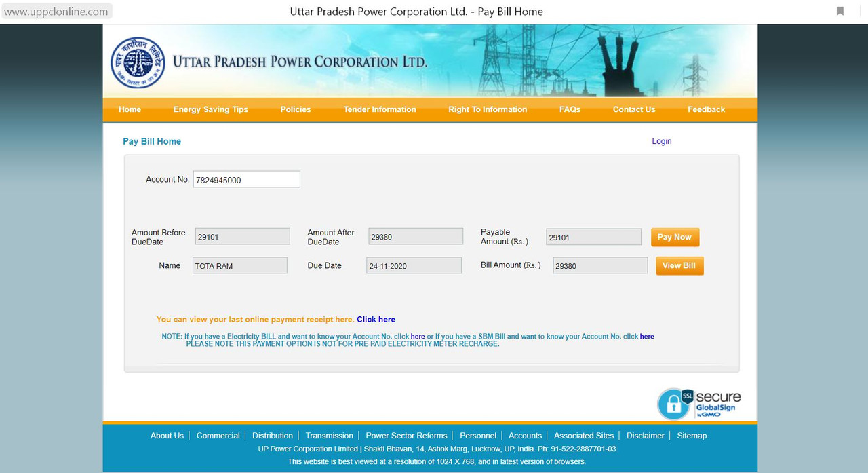
Task: Click the Login link
Action: [x=662, y=141]
